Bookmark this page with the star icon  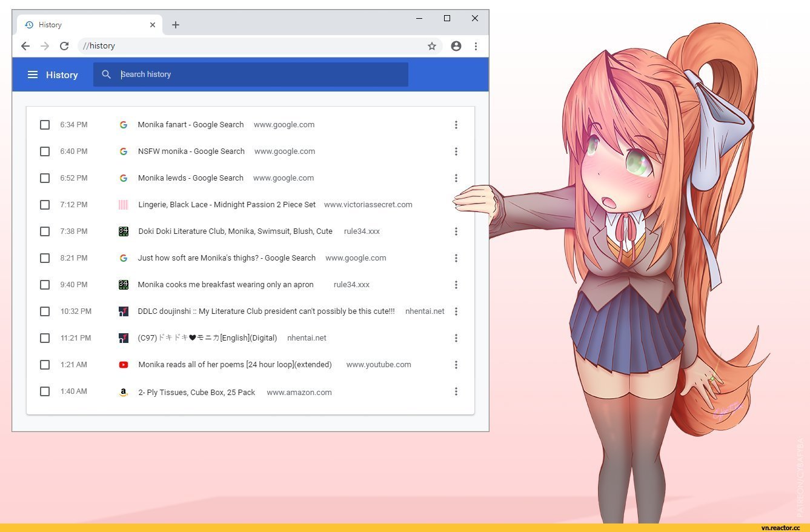tap(432, 46)
